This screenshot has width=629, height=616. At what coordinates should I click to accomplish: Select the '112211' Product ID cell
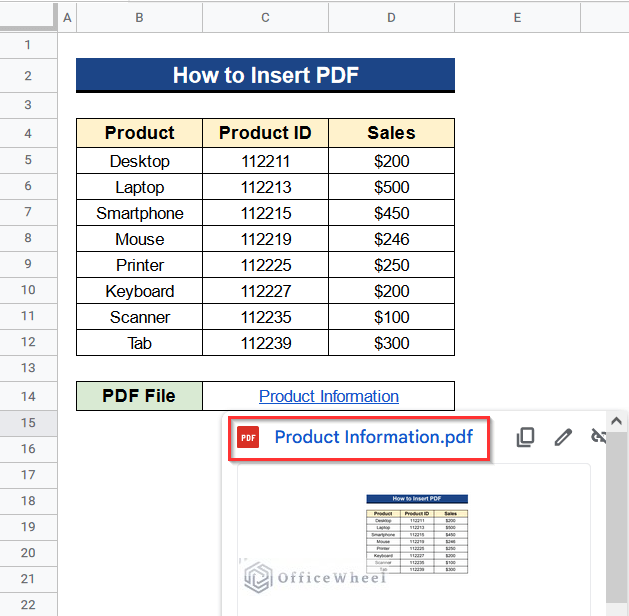266,161
